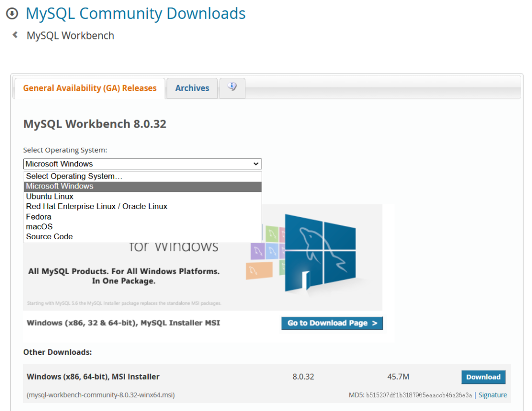Viewport: 532px width, 411px height.
Task: Select Source Code option
Action: [x=49, y=237]
